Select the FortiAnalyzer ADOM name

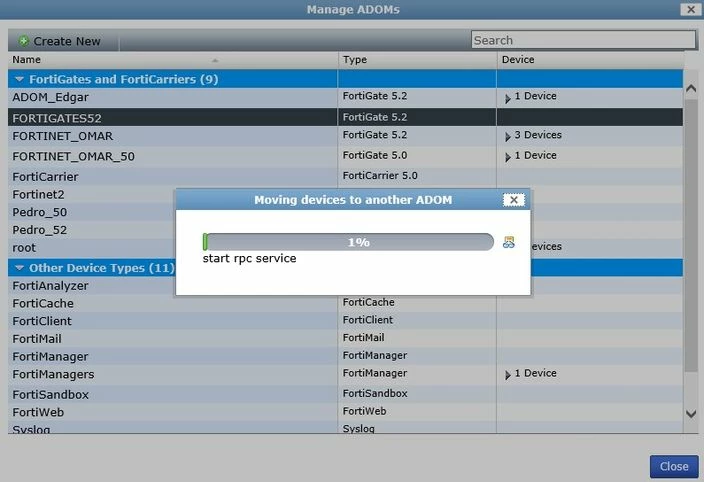point(50,285)
